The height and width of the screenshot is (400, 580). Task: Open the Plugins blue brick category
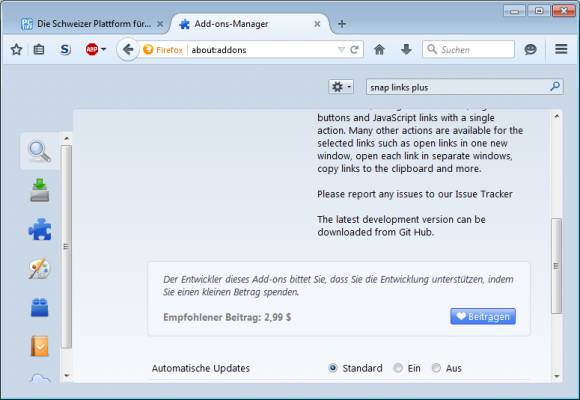39,307
